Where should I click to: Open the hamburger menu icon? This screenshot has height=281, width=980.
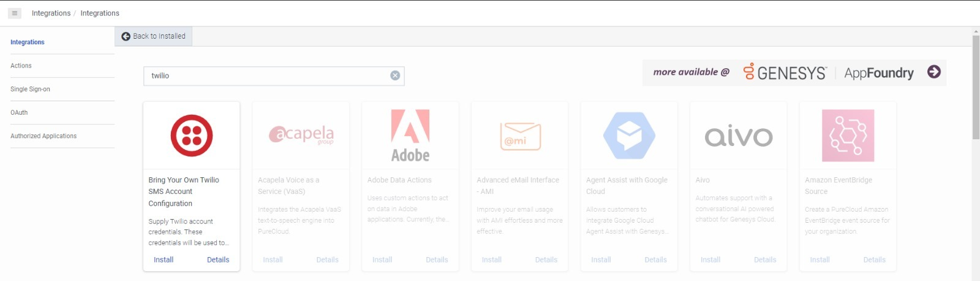tap(15, 13)
